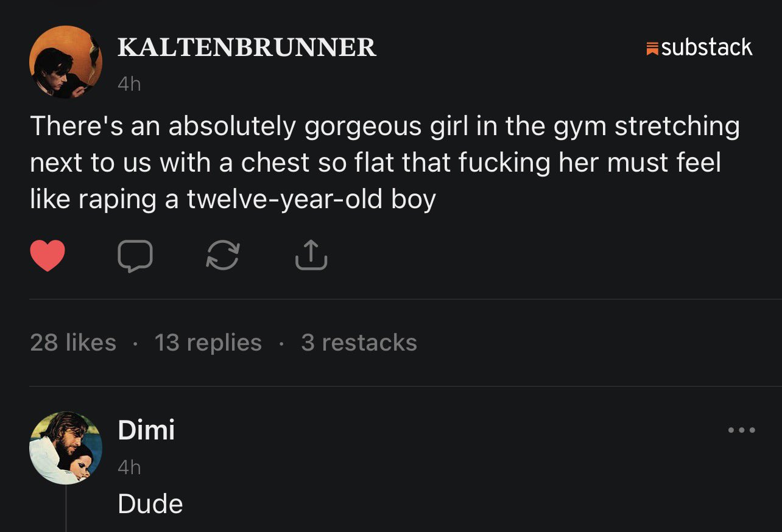Open the comment speech-bubble icon on the note
782x532 pixels.
click(135, 256)
